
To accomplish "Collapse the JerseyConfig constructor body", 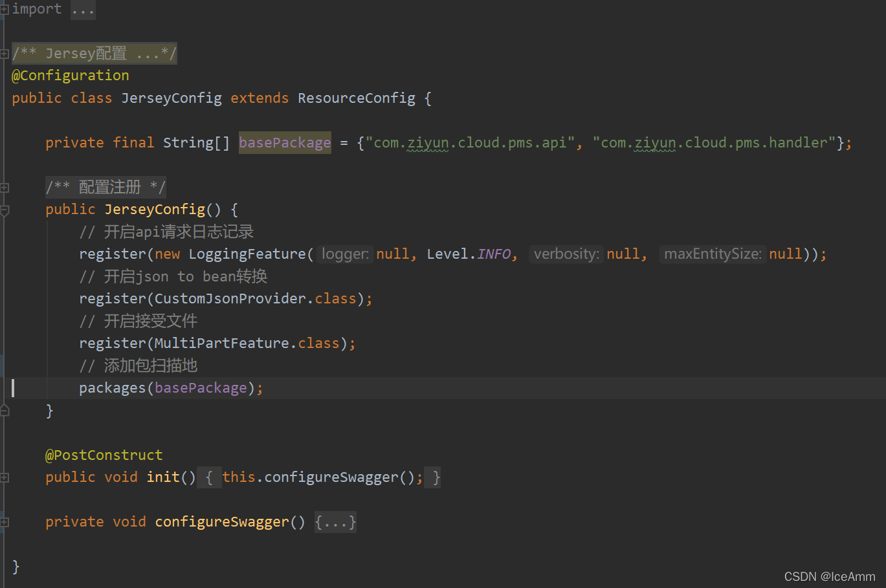I will [4, 210].
